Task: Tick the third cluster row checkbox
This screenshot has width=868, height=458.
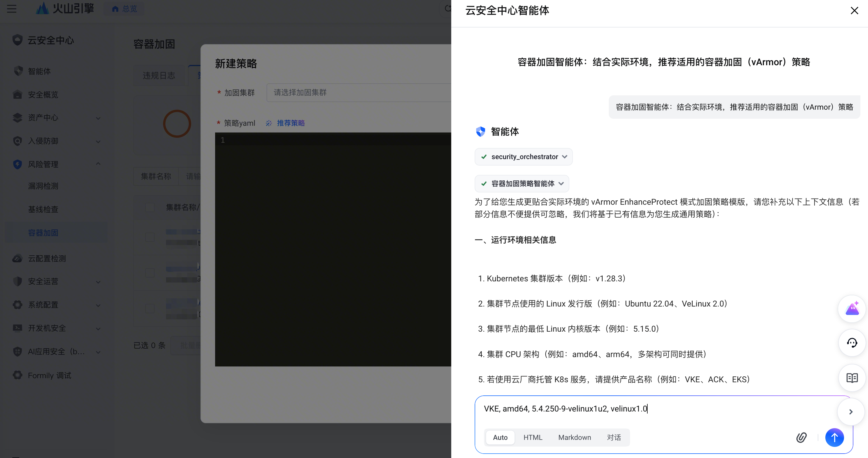Action: click(150, 309)
